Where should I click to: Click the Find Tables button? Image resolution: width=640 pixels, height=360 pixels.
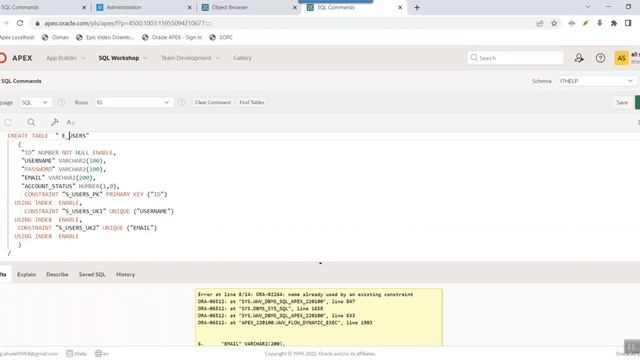point(251,102)
